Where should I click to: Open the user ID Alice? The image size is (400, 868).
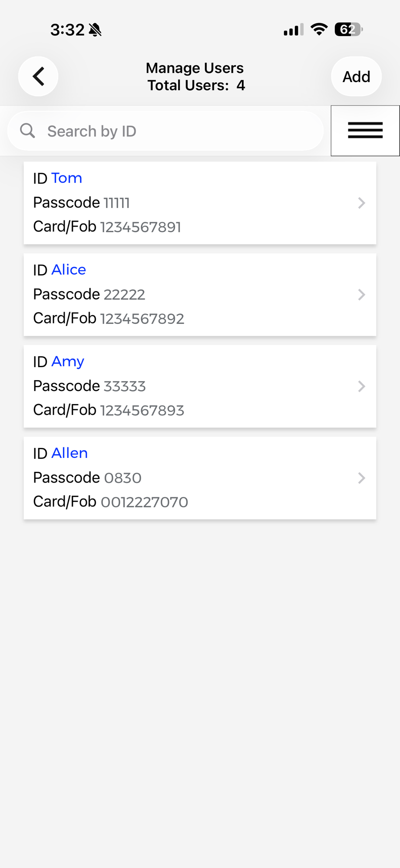(x=69, y=270)
